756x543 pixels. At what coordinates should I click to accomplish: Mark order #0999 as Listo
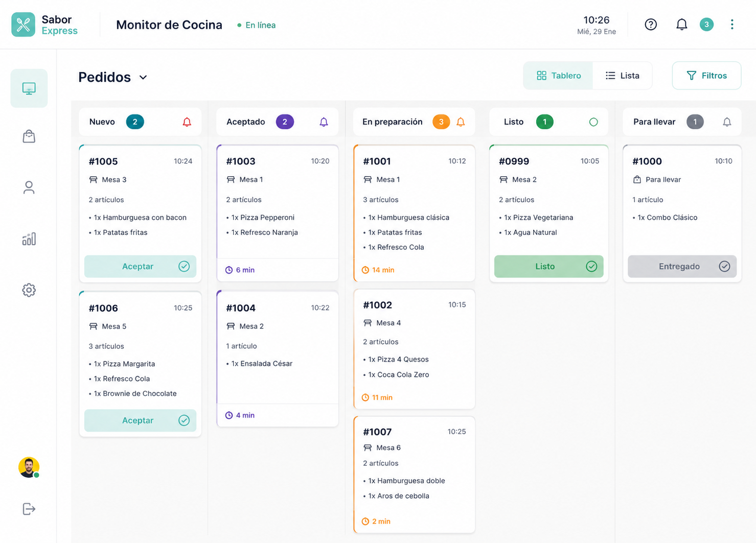[548, 266]
